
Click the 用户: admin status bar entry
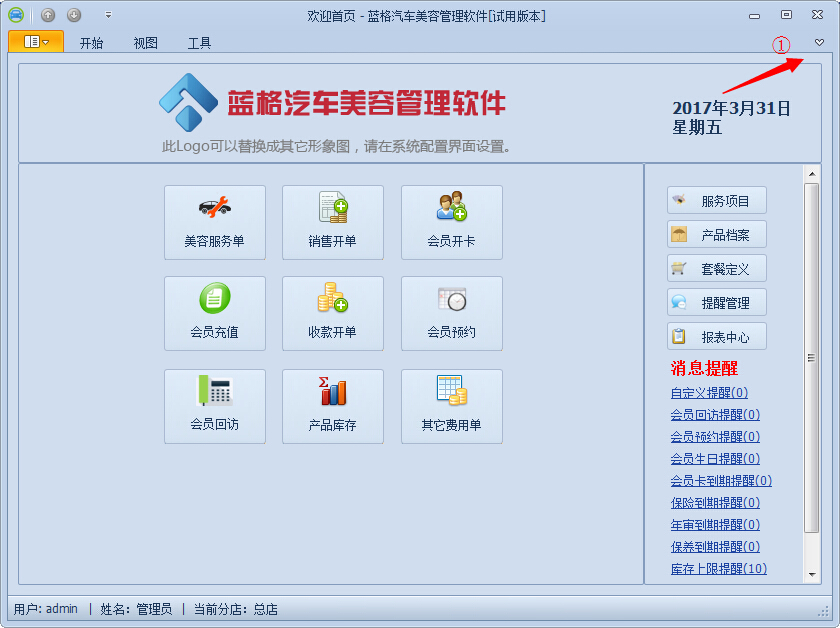pos(46,609)
